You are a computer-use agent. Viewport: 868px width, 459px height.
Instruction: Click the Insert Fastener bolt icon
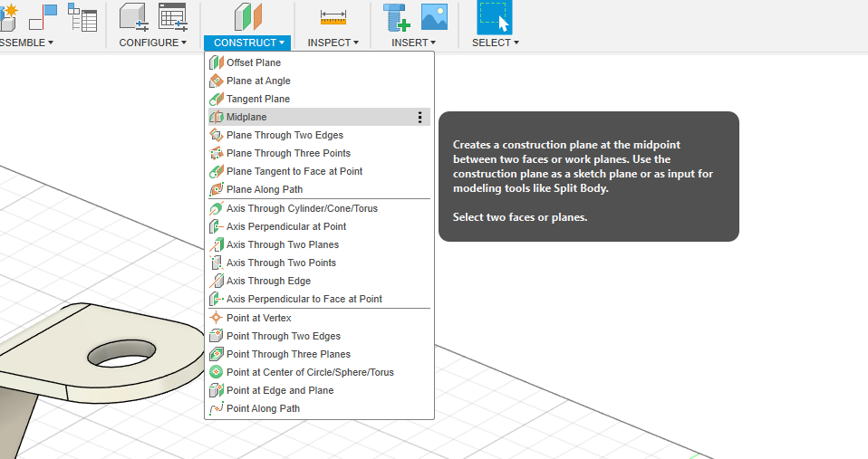click(x=395, y=17)
